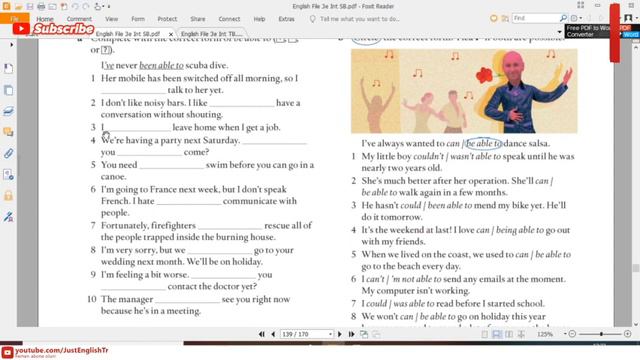Open the Connect ribbon tab
The height and width of the screenshot is (360, 640).
tap(229, 19)
